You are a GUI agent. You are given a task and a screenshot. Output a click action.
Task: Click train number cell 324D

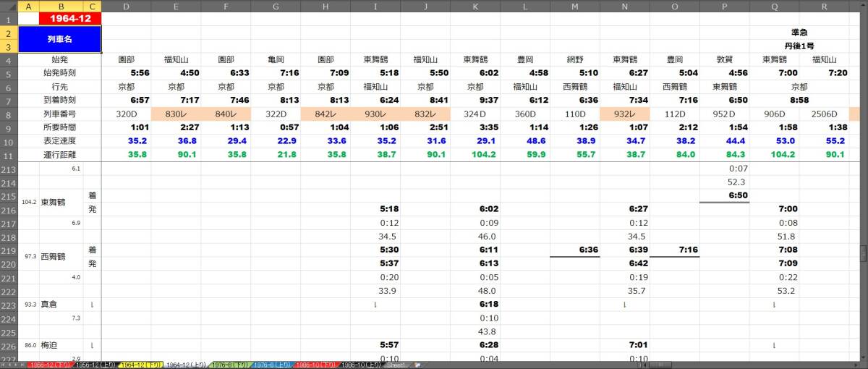tap(475, 114)
